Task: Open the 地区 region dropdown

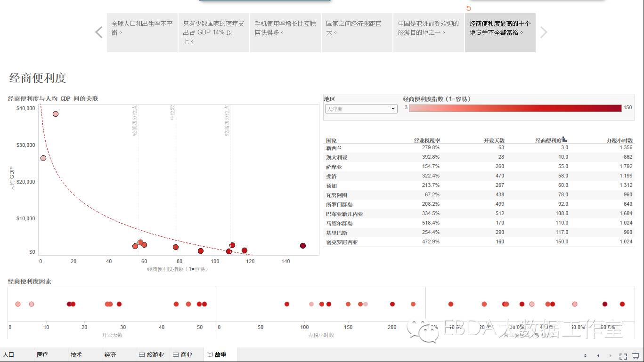Action: click(x=361, y=109)
